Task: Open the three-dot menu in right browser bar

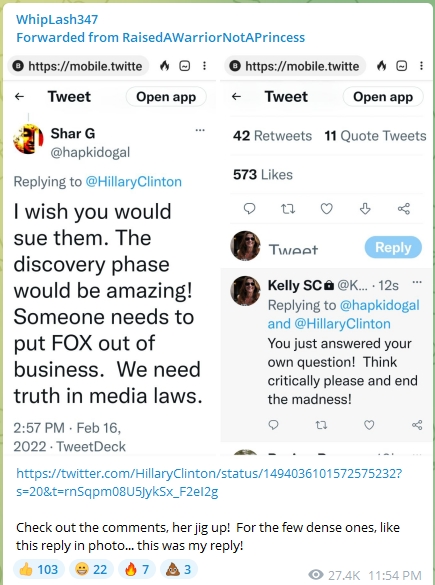Action: pyautogui.click(x=421, y=66)
